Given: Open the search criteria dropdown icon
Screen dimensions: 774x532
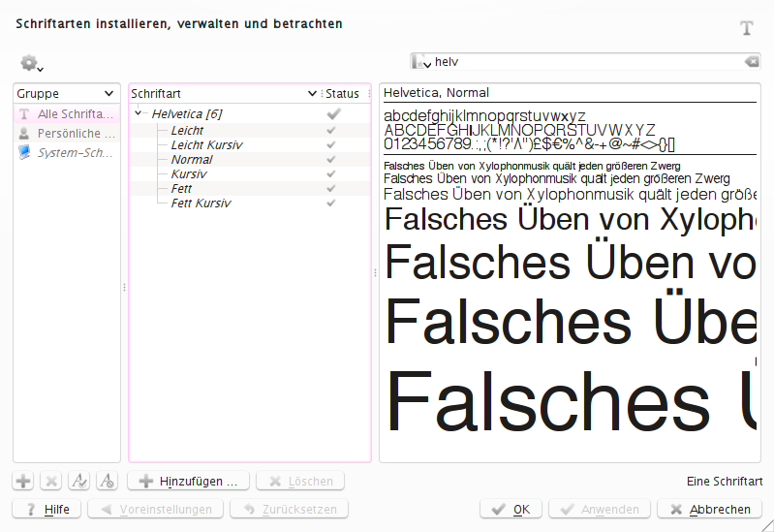Looking at the screenshot, I should 422,62.
